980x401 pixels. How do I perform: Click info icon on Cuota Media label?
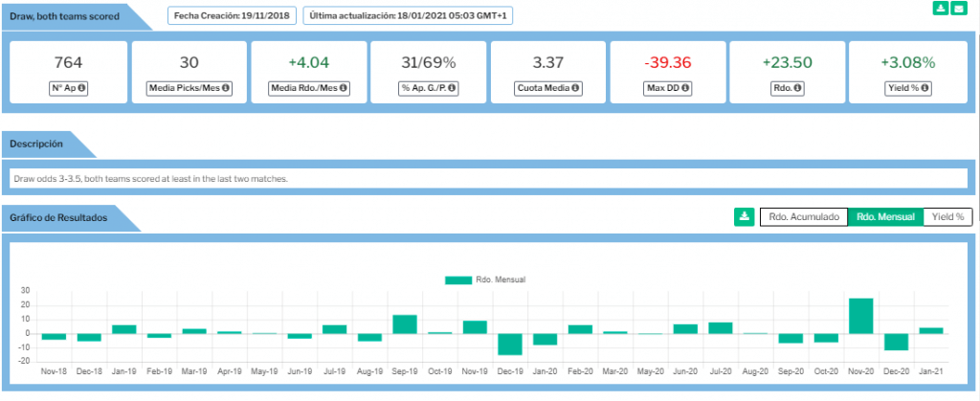click(x=576, y=89)
